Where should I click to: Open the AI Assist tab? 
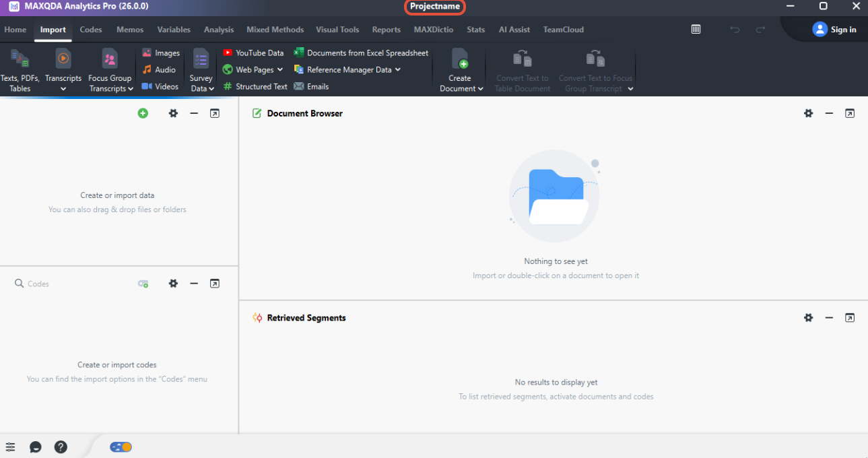tap(514, 30)
